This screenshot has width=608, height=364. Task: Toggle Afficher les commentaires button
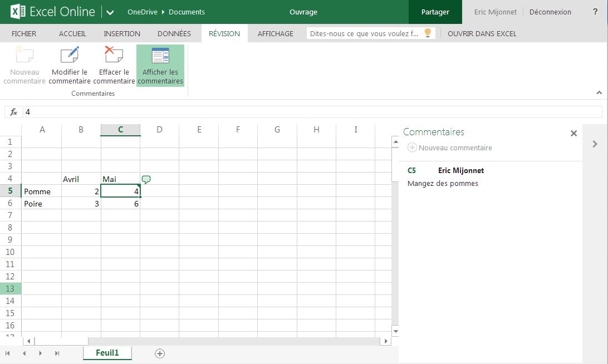coord(160,66)
